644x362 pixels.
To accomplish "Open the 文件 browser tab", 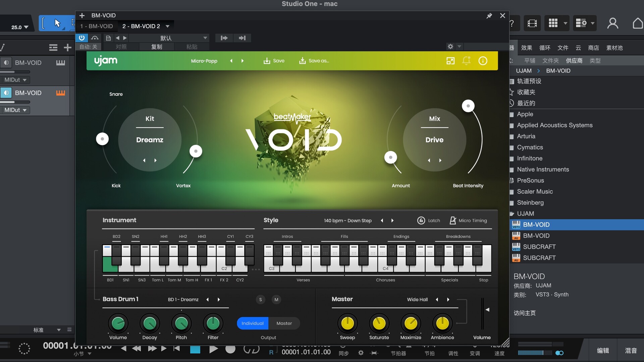I will point(563,48).
